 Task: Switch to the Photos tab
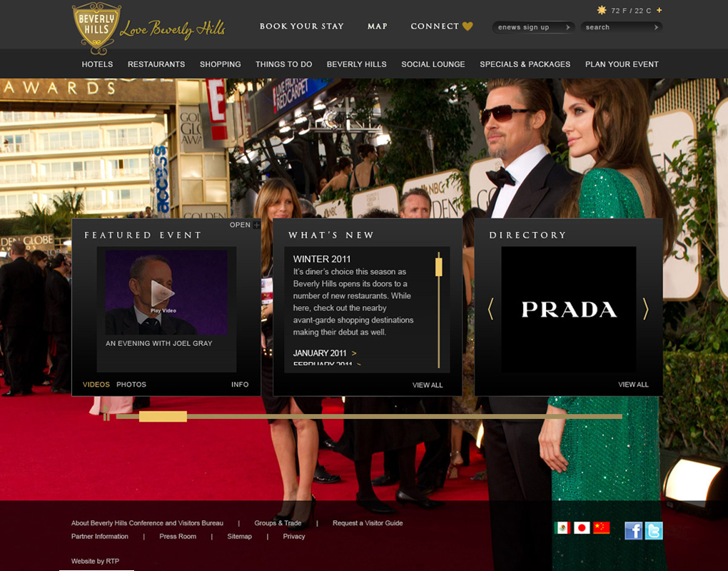131,385
